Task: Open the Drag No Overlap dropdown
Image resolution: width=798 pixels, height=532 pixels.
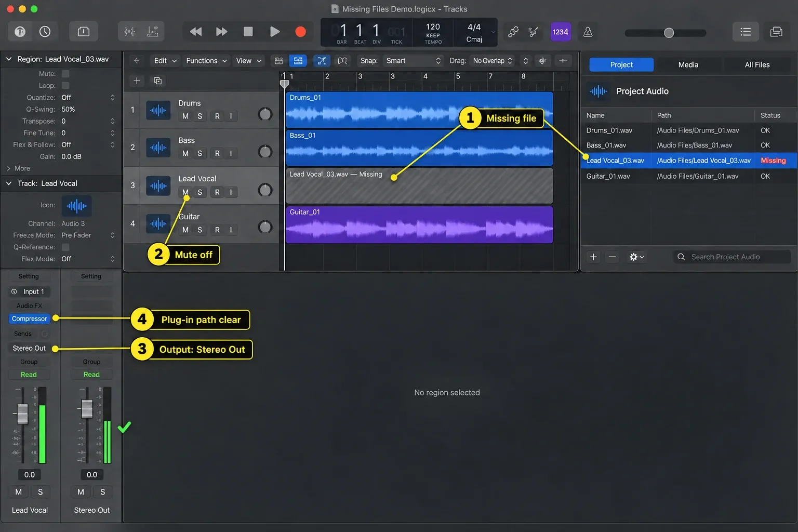Action: coord(492,61)
